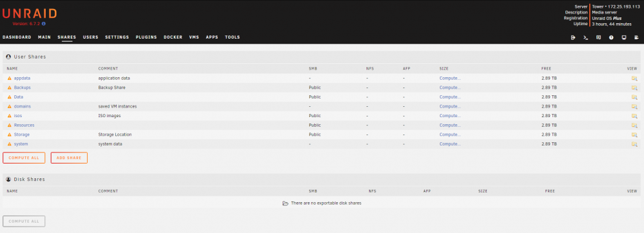This screenshot has width=644, height=233.
Task: Click the warning triangle beside domains
Action: pos(10,106)
